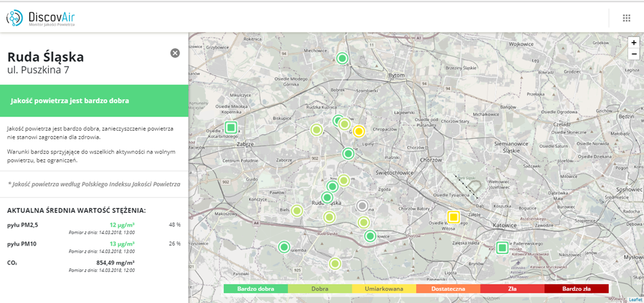Click the 'Dobra' legend segment

tap(319, 289)
